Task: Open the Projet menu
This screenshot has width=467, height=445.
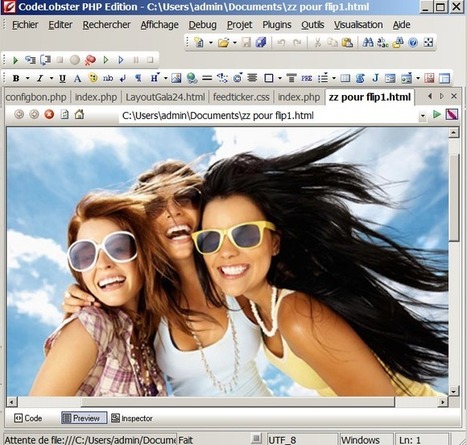Action: 239,25
